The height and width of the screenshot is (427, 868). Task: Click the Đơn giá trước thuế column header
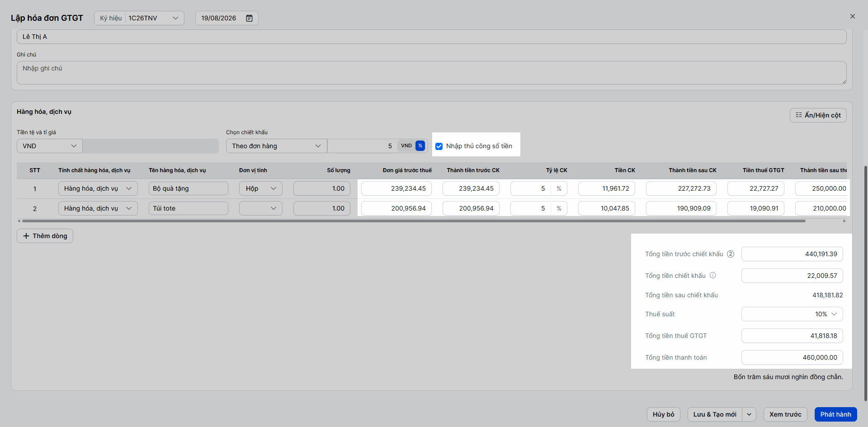tap(407, 170)
